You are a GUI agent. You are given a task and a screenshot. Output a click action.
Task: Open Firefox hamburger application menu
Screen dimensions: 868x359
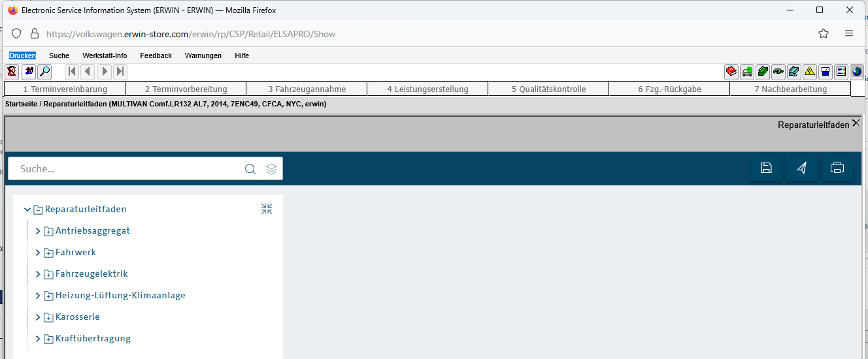(849, 33)
